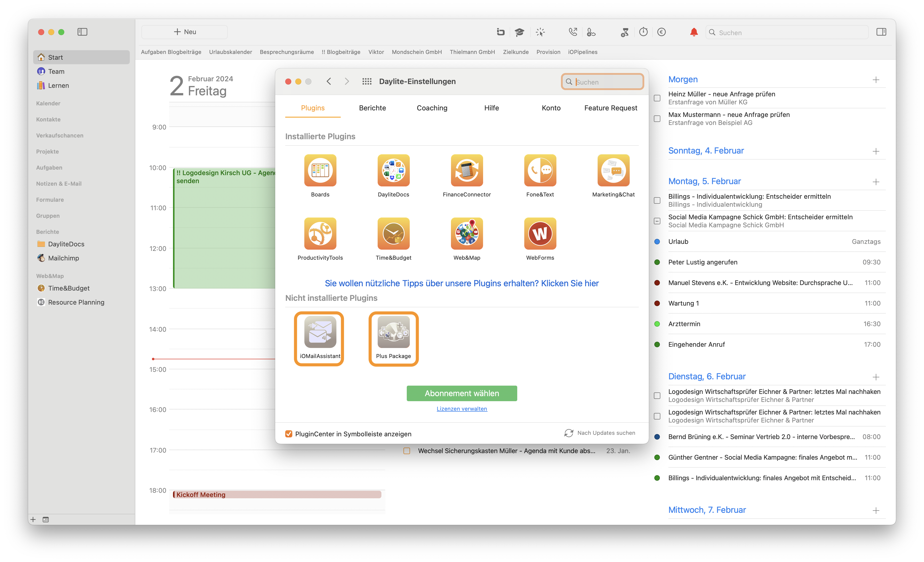Click the Boards toolbar icon
The width and height of the screenshot is (924, 562).
(501, 32)
